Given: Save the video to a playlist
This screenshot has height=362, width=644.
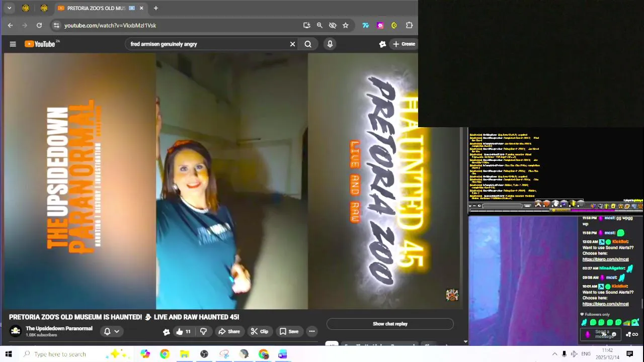Looking at the screenshot, I should (289, 331).
